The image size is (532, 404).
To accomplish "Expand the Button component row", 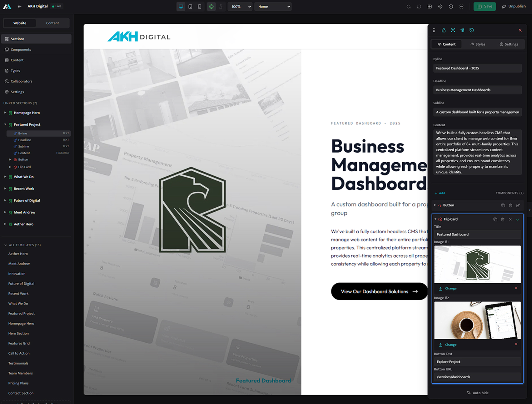I will [x=435, y=205].
